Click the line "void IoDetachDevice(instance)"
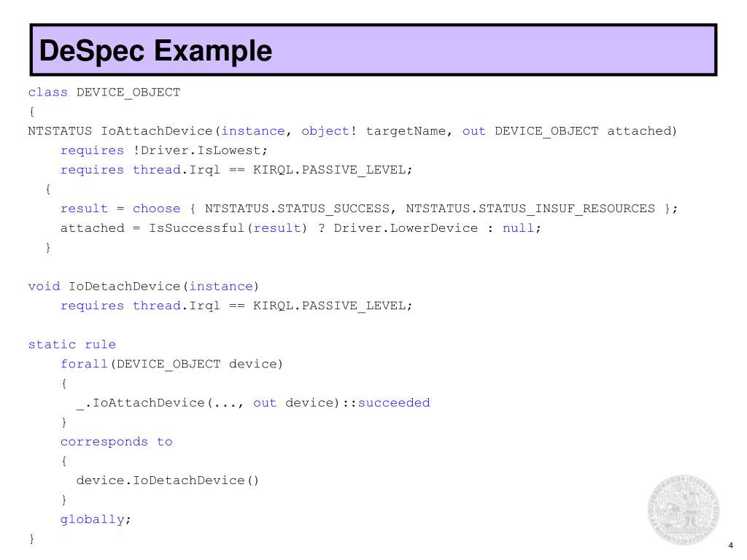747x560 pixels. coord(144,286)
